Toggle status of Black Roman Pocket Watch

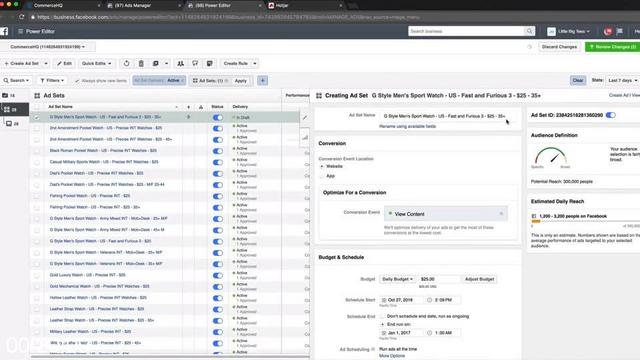[x=218, y=151]
